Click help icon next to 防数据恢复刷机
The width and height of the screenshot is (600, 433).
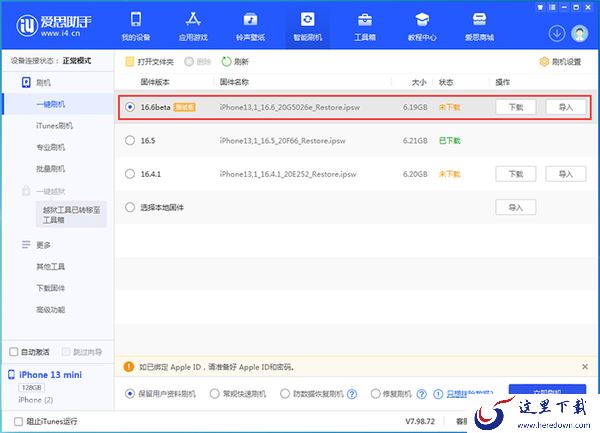352,394
